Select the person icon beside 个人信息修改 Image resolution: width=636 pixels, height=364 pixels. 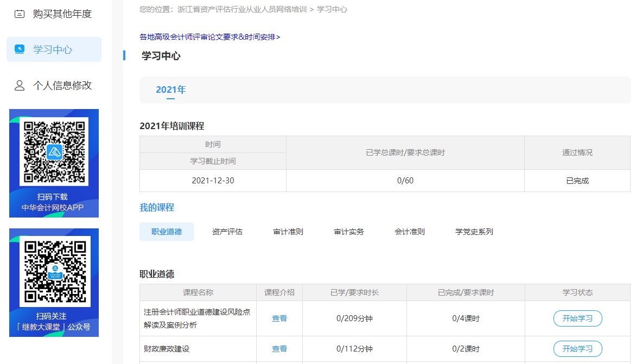(x=20, y=85)
